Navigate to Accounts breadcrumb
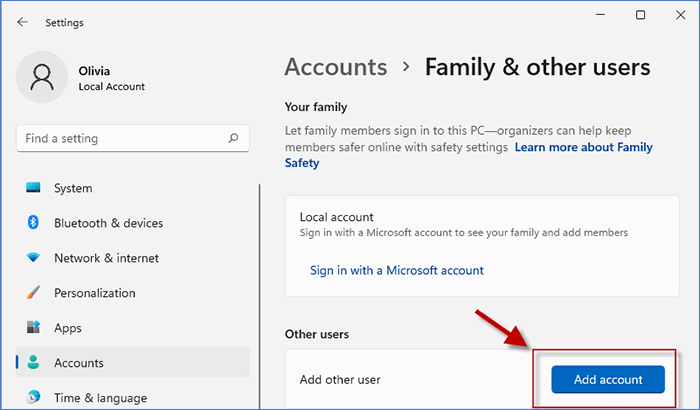700x410 pixels. (x=335, y=67)
